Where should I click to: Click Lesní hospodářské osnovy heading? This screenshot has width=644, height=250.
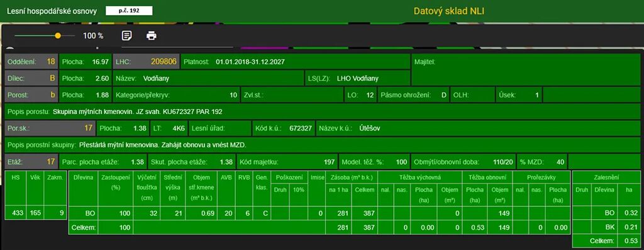(52, 11)
